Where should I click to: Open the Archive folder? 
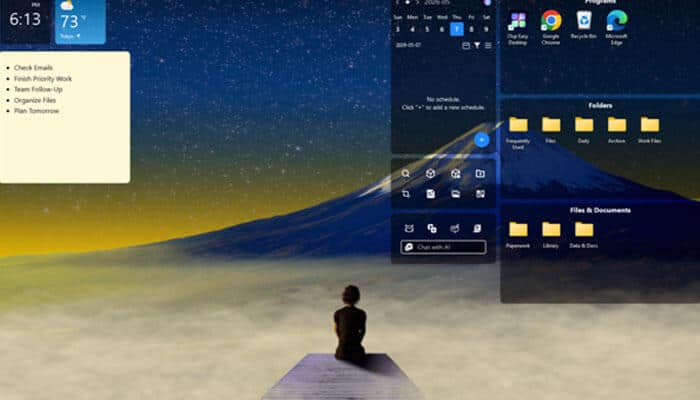617,130
